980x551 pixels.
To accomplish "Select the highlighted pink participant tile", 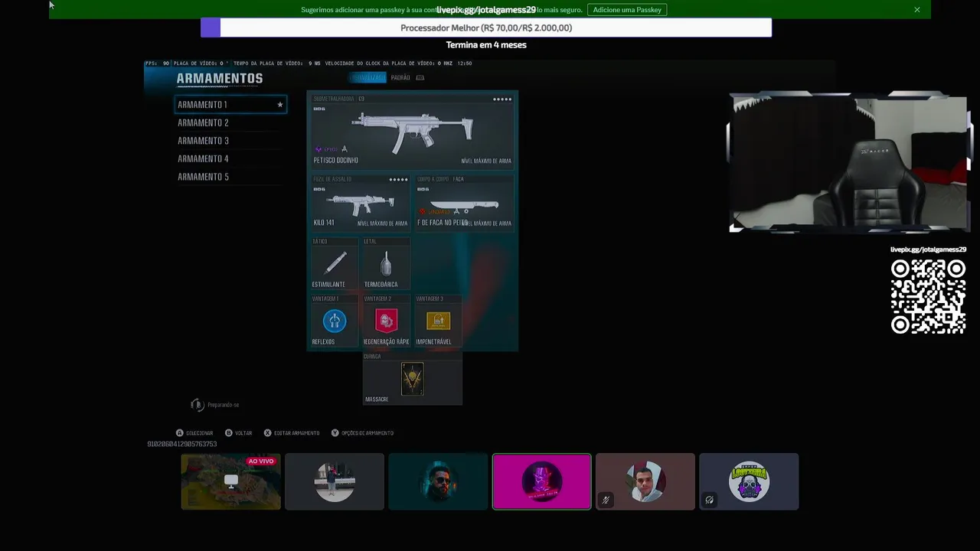I will (542, 481).
